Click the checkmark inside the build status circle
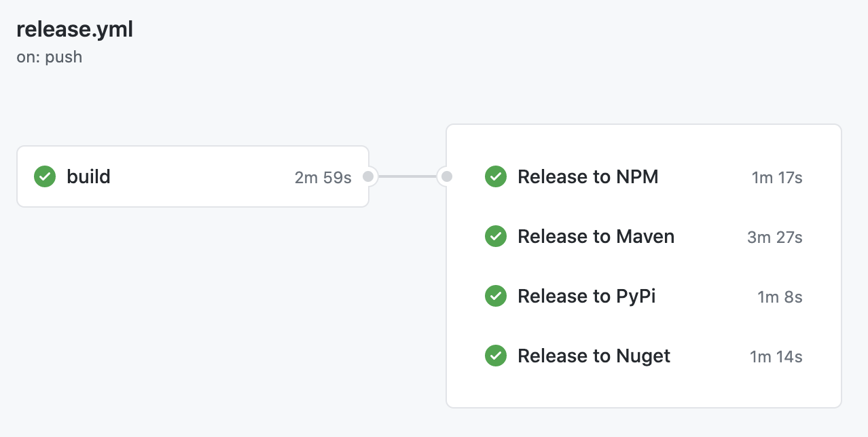 pos(44,176)
